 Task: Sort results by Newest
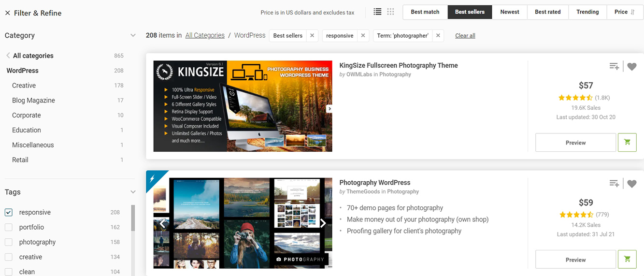[510, 12]
